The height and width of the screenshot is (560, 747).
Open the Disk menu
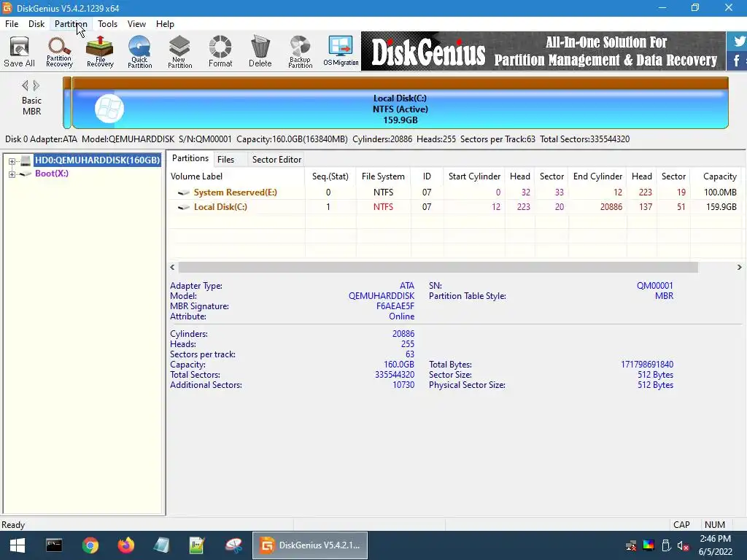(x=36, y=24)
